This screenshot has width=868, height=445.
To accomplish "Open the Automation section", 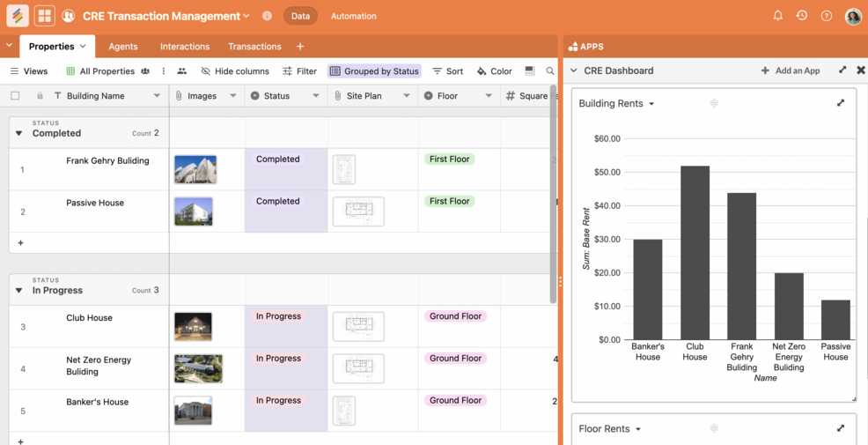I will 353,16.
